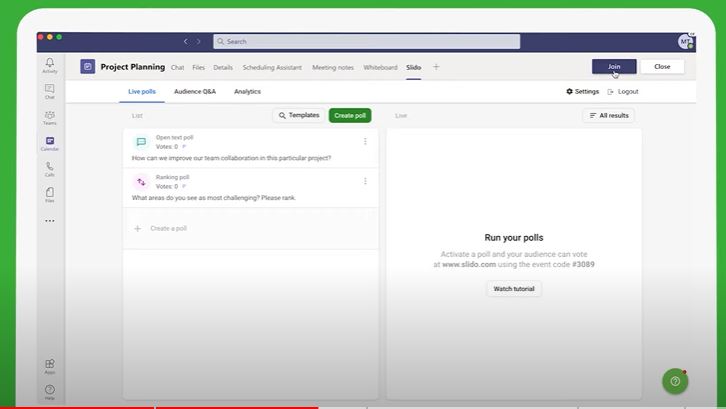Image resolution: width=726 pixels, height=409 pixels.
Task: Add a new tab with plus icon
Action: coord(436,67)
